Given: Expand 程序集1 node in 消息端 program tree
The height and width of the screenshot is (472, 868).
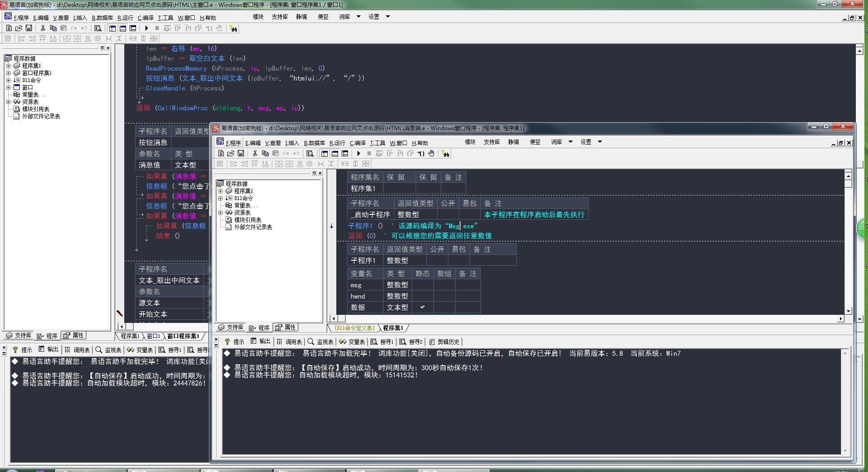Looking at the screenshot, I should (x=221, y=191).
